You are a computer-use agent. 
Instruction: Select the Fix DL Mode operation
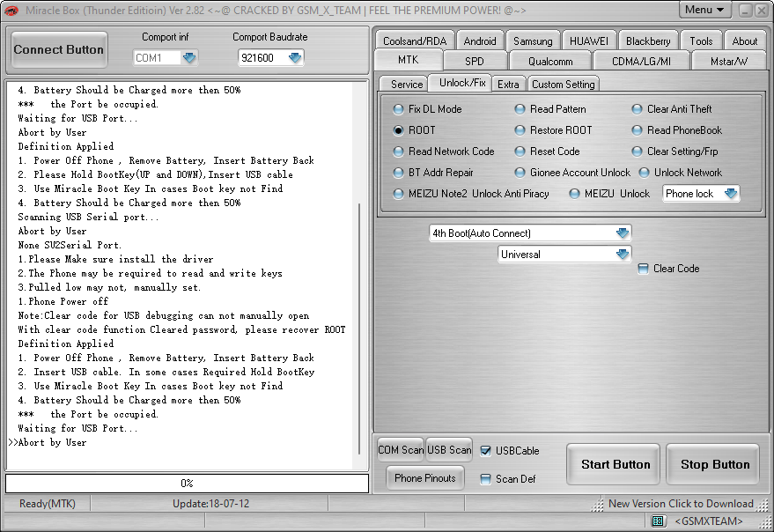(398, 108)
